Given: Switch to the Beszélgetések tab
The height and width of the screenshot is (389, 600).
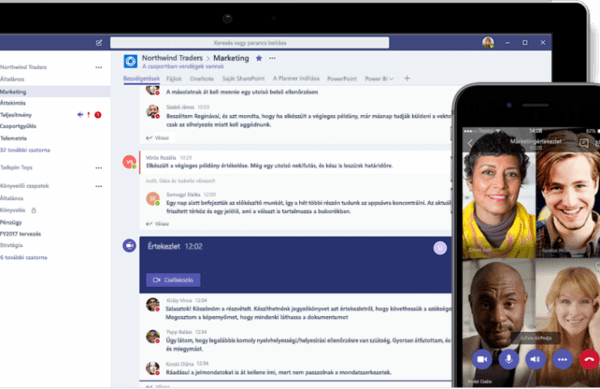Looking at the screenshot, I should click(x=141, y=78).
